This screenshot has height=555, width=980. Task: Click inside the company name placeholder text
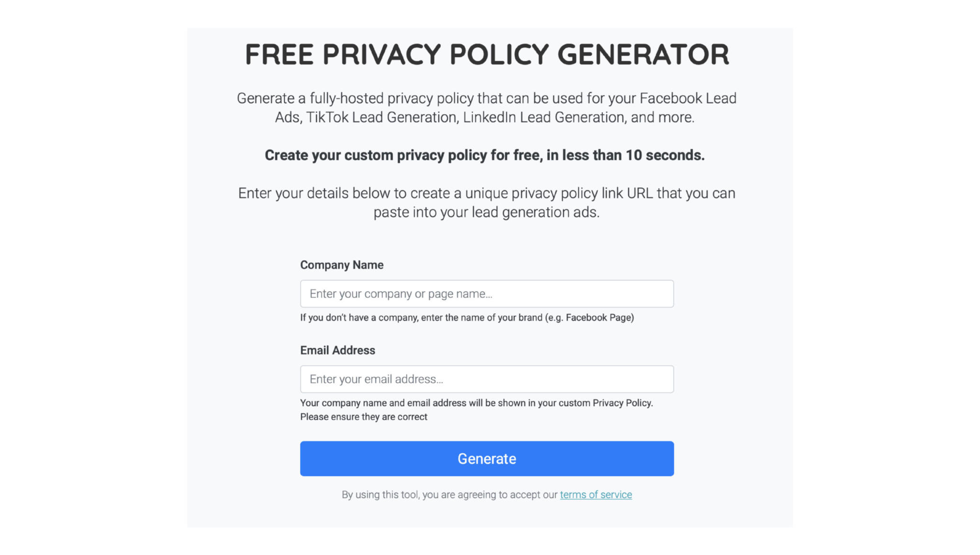pos(401,293)
